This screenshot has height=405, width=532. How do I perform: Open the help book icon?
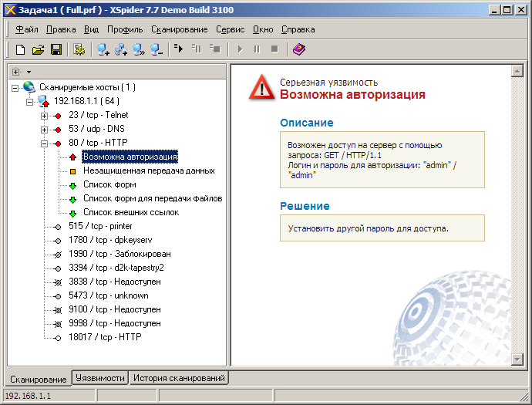299,49
